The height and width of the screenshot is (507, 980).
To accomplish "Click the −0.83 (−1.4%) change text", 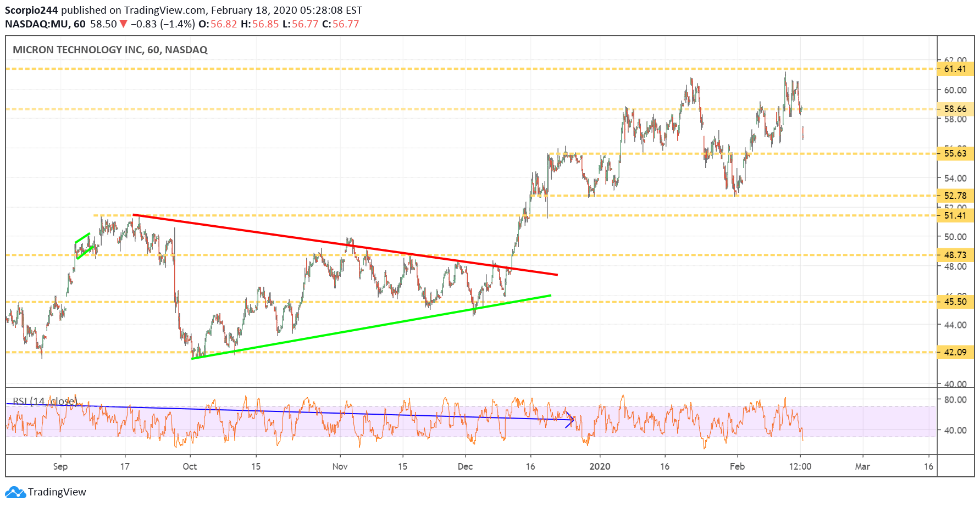I will (163, 24).
